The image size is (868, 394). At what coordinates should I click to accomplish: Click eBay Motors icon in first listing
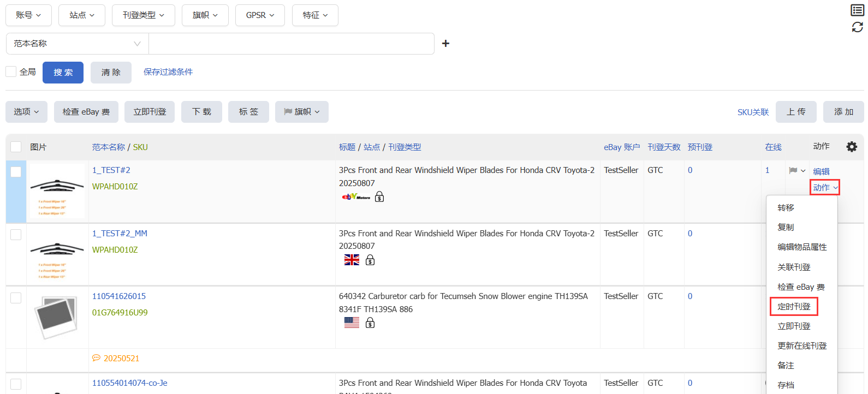coord(356,197)
